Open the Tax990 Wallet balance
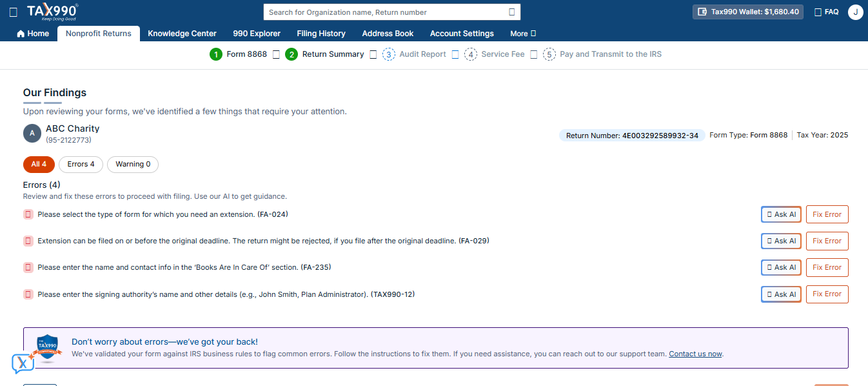This screenshot has width=868, height=386. pos(748,12)
